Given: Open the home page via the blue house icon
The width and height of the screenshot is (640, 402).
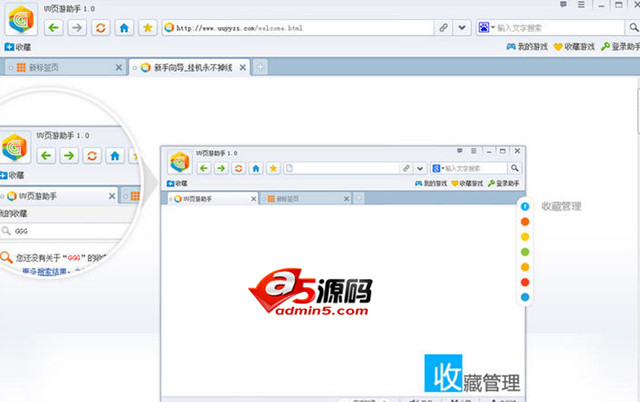Looking at the screenshot, I should pyautogui.click(x=124, y=28).
